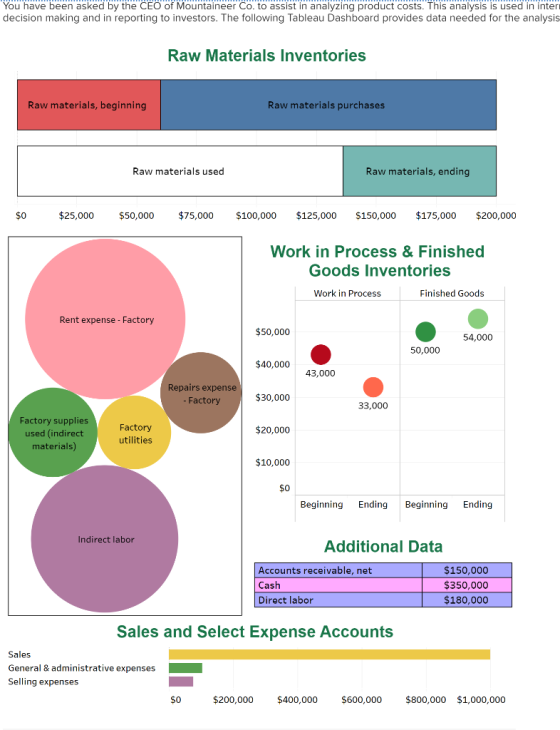560x730 pixels.
Task: Select the Raw materials purchases blue bar
Action: tap(329, 105)
